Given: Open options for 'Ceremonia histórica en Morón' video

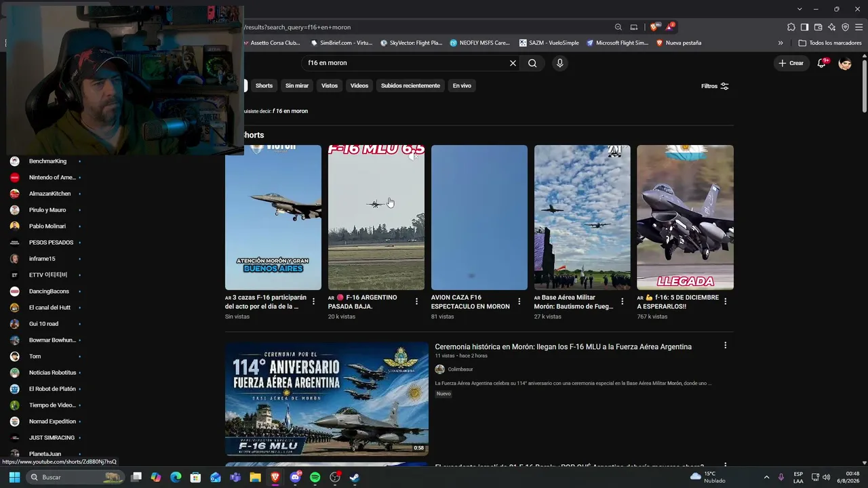Looking at the screenshot, I should click(725, 346).
